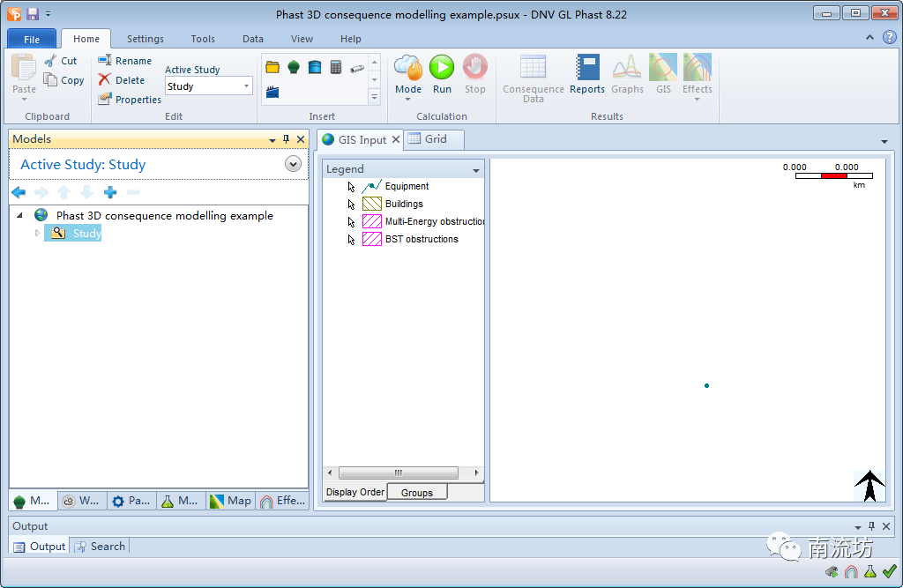Click the Cut scissors icon
The height and width of the screenshot is (588, 903).
point(51,61)
